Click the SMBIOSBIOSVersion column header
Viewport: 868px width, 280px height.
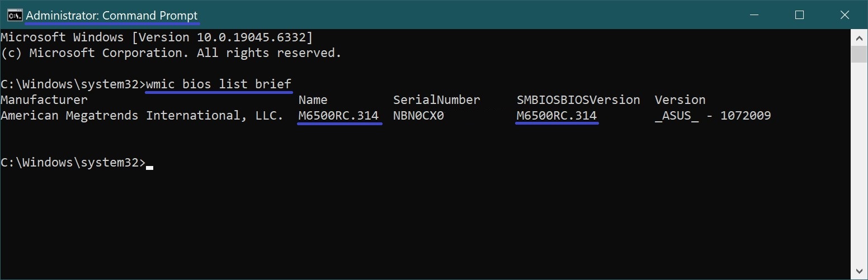tap(578, 100)
